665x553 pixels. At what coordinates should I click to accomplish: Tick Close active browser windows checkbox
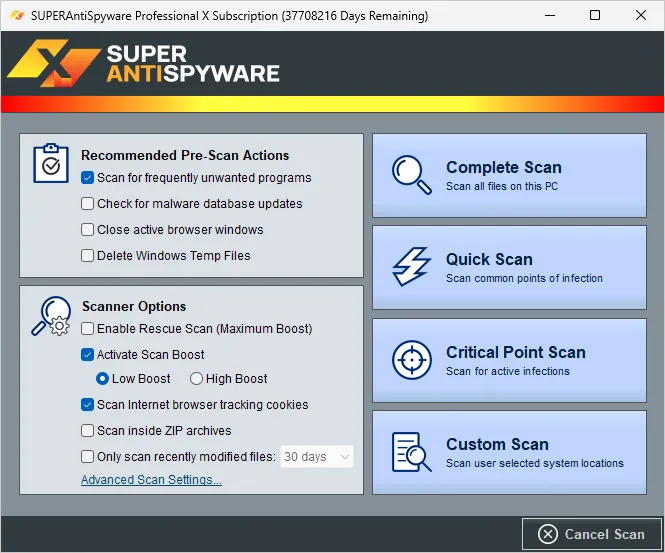click(x=87, y=229)
